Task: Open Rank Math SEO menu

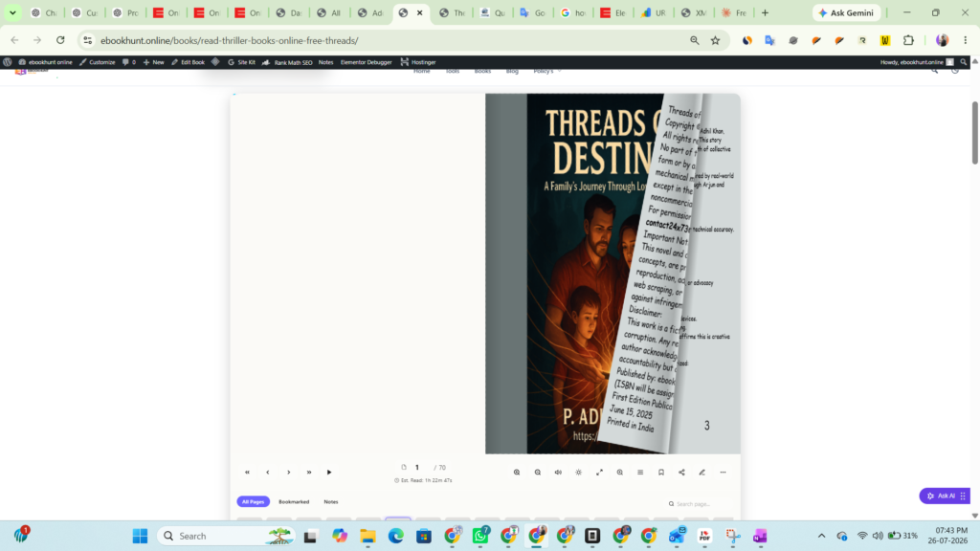Action: pyautogui.click(x=287, y=62)
